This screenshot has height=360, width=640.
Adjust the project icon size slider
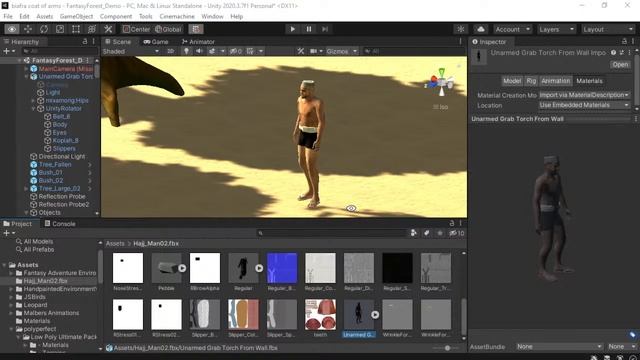tap(447, 348)
